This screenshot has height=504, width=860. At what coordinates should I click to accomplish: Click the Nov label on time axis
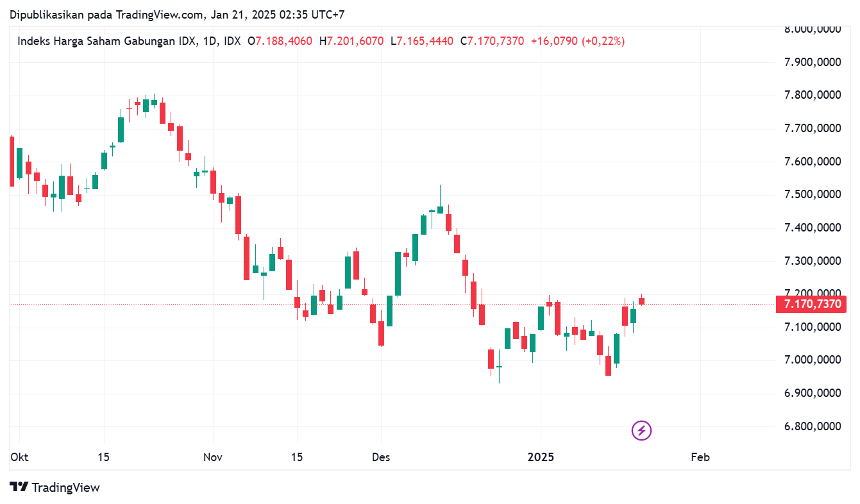pos(212,458)
